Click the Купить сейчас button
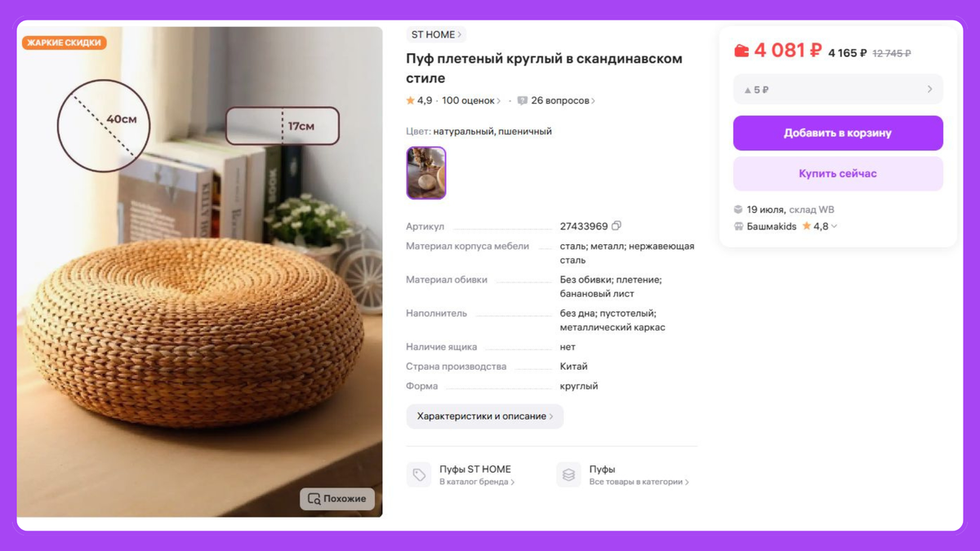980x551 pixels. point(838,174)
